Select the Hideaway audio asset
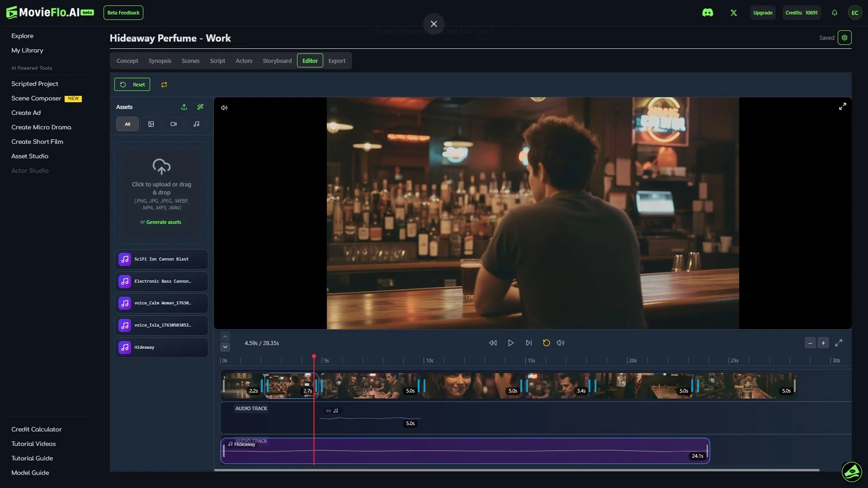 (x=161, y=347)
